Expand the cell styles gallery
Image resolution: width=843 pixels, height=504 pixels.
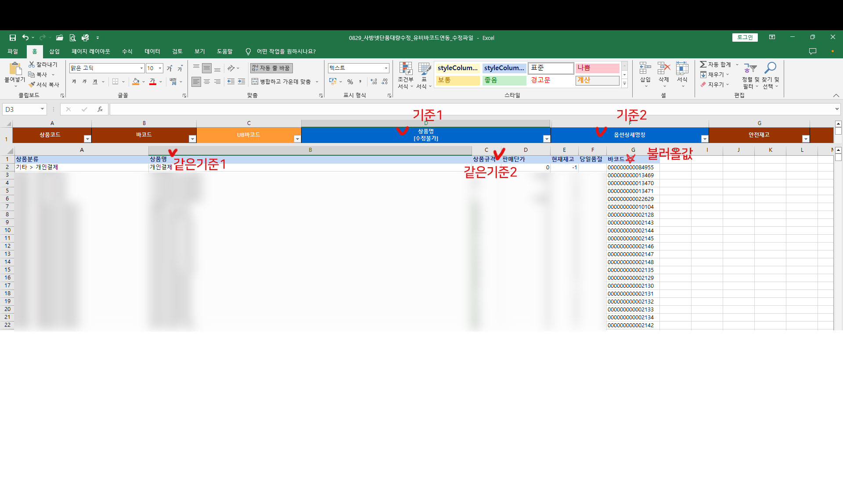click(624, 84)
